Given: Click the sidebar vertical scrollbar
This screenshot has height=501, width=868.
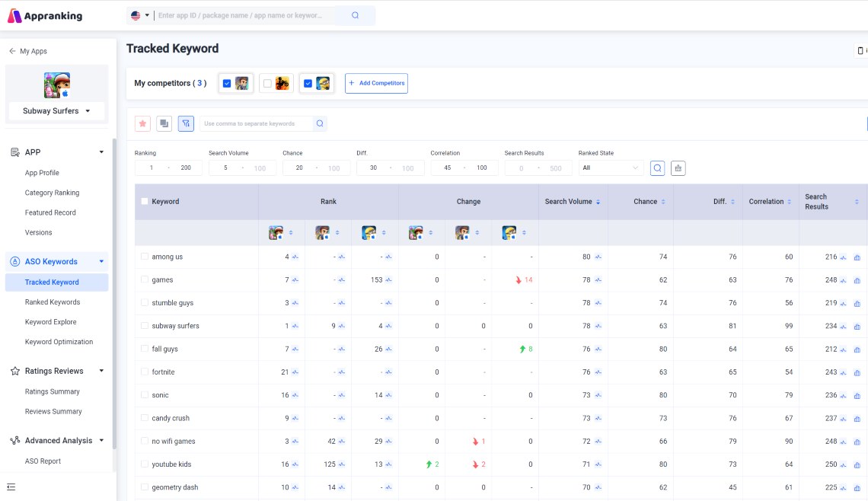Looking at the screenshot, I should (114, 293).
